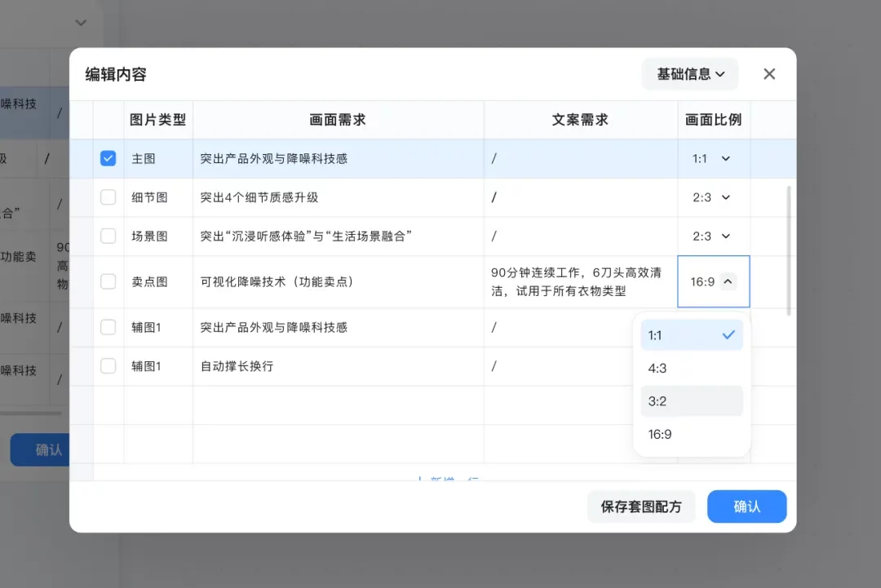881x588 pixels.
Task: Select the 4:3 aspect ratio option
Action: click(x=691, y=368)
